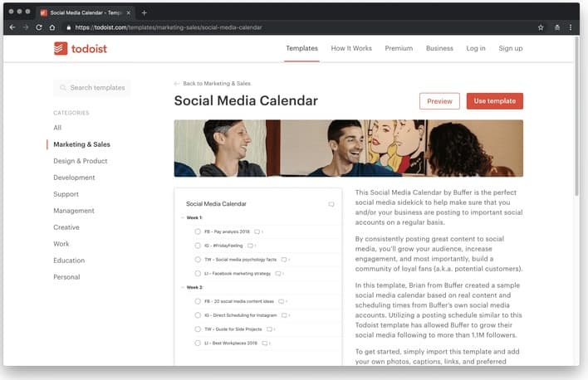Viewport: 588px width, 380px height.
Task: Click comment icon beside LI - Best Workplaces 2018
Action: 265,343
